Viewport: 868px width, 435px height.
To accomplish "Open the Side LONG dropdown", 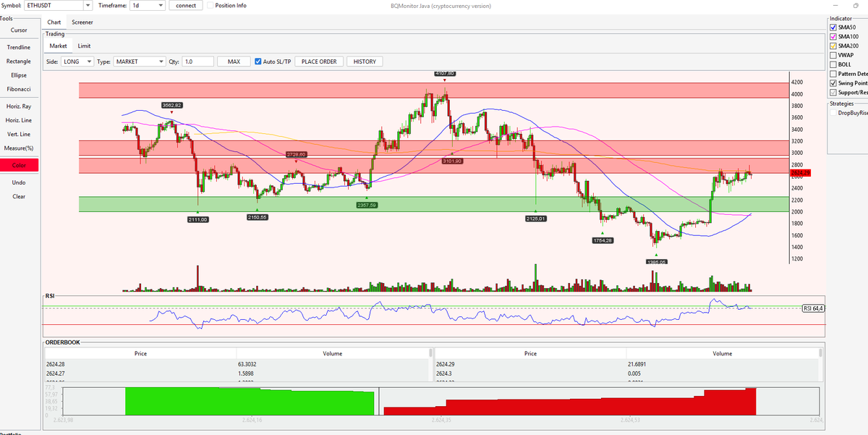I will click(x=78, y=62).
